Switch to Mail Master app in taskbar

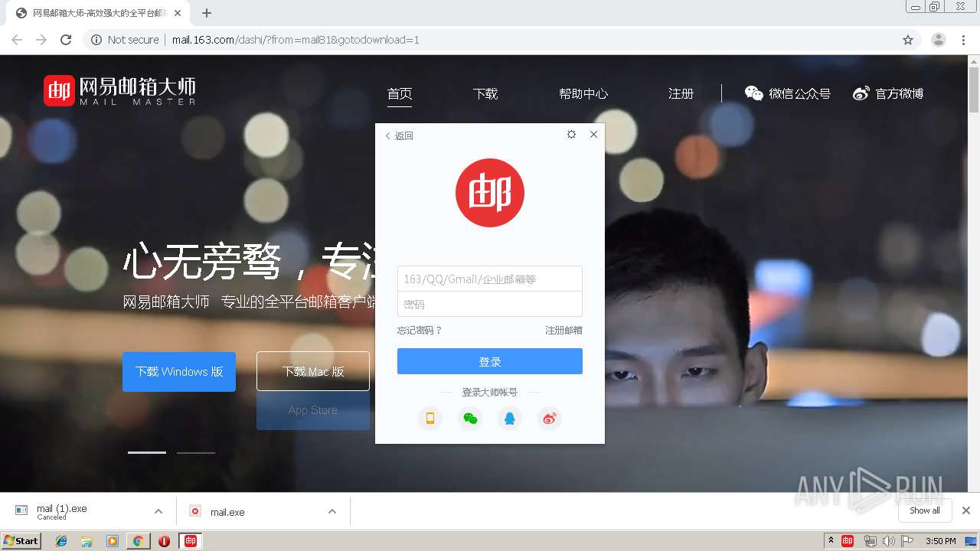191,541
